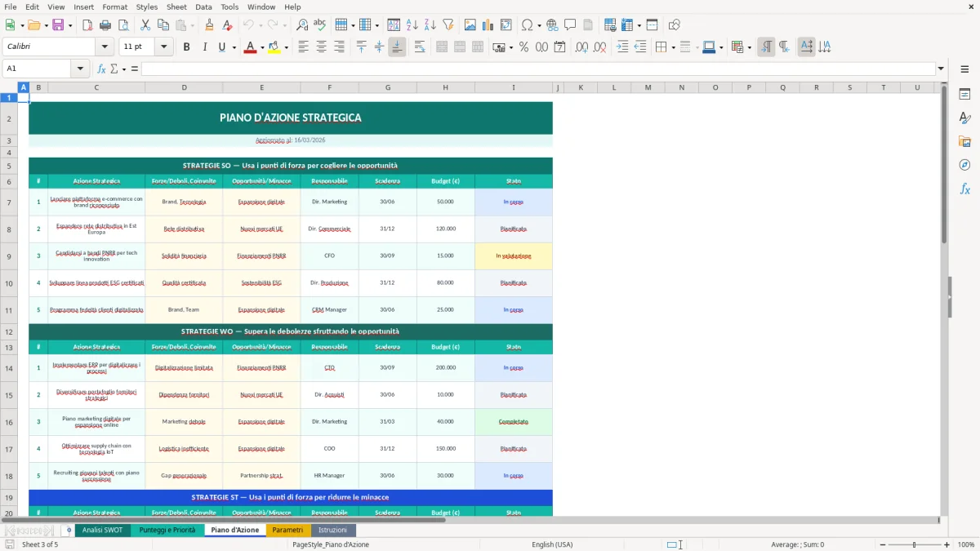This screenshot has width=980, height=551.
Task: Select column header G
Action: (387, 87)
